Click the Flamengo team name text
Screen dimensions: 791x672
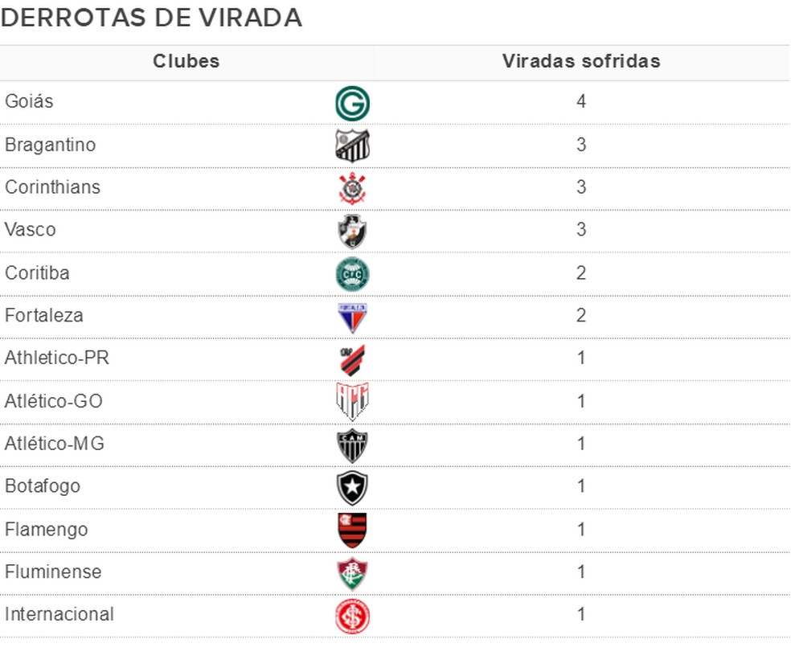click(47, 530)
